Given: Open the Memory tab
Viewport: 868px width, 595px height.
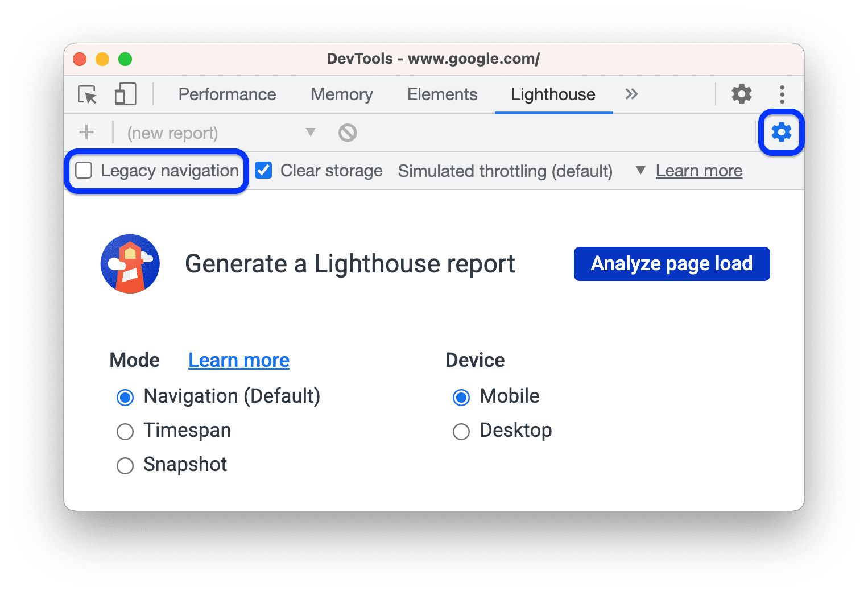Looking at the screenshot, I should 341,94.
